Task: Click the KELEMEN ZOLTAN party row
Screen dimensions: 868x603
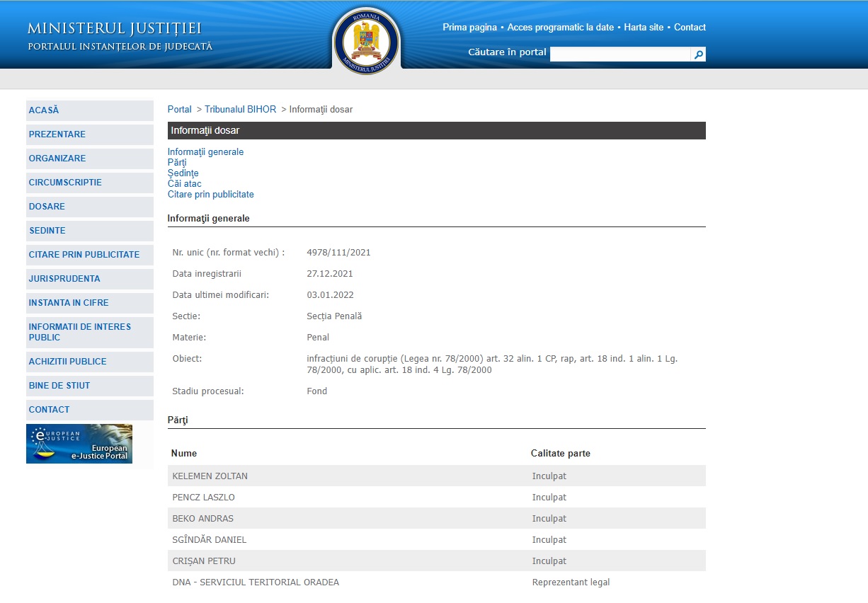Action: (x=437, y=476)
